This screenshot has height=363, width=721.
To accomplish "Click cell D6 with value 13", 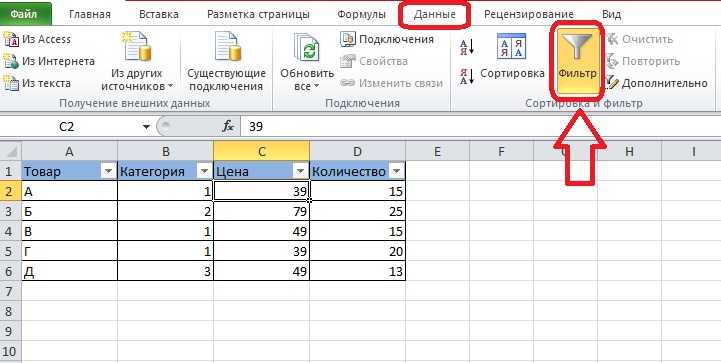I will 358,271.
